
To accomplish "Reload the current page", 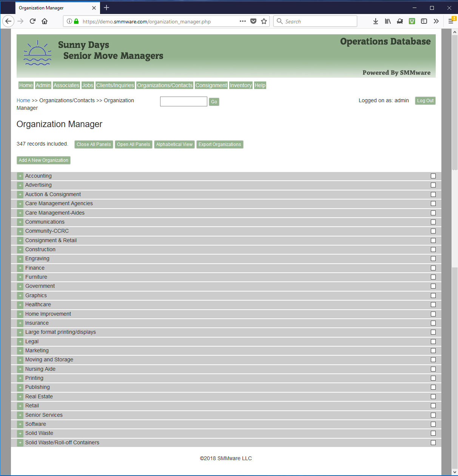I will click(x=32, y=21).
